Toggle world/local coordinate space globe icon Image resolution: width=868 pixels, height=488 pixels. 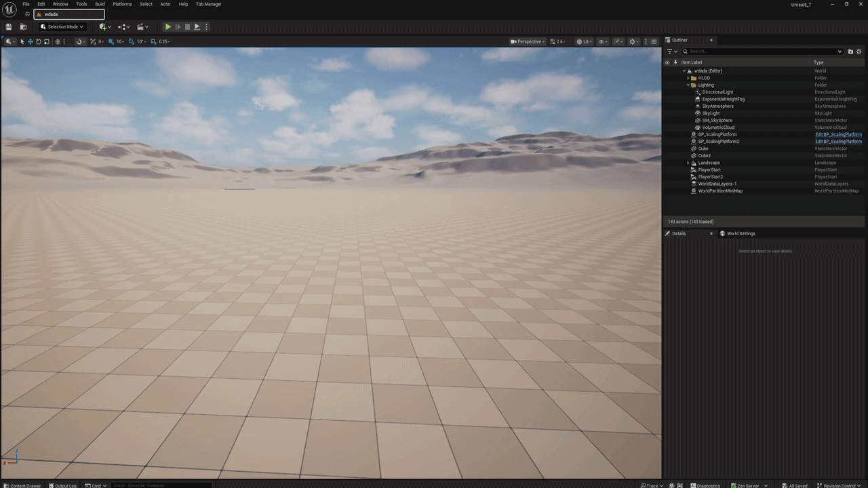point(58,41)
